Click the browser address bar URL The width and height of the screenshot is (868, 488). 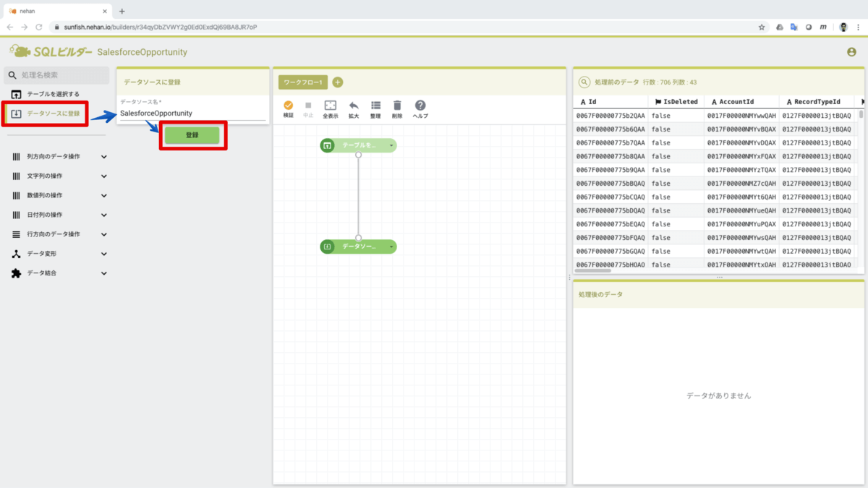click(161, 27)
